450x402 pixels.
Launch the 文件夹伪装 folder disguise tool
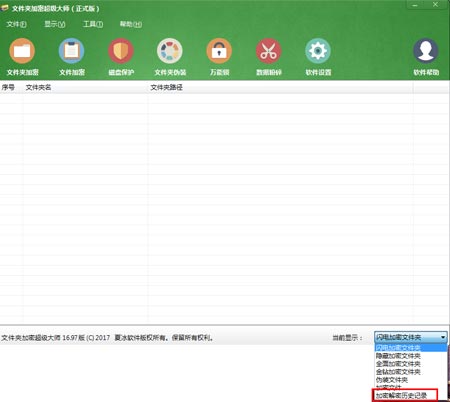[170, 51]
